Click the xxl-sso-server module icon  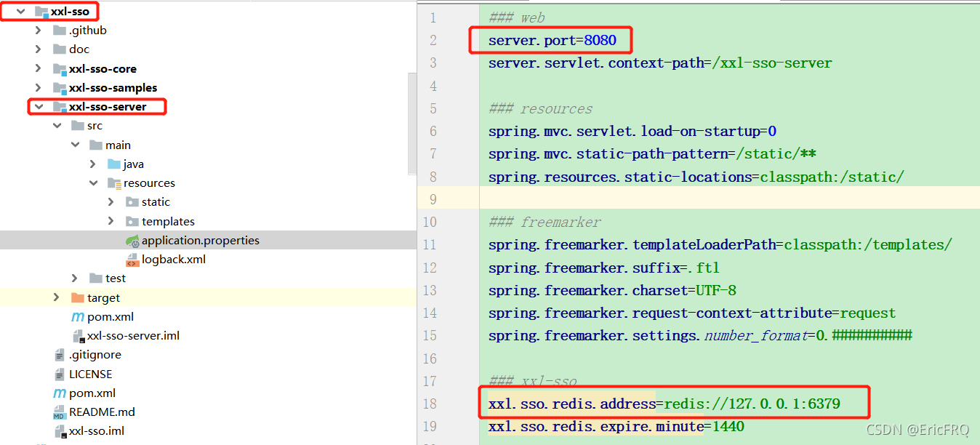coord(60,107)
